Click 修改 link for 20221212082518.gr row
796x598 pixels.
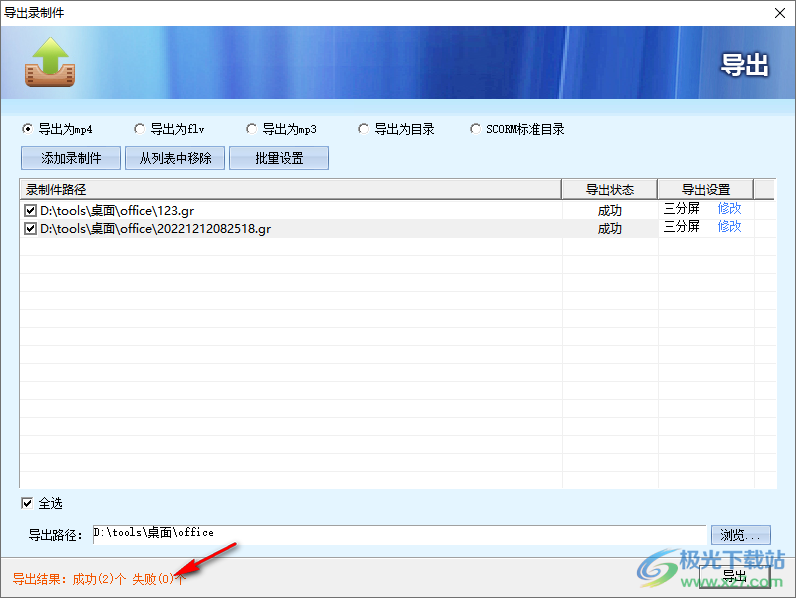coord(729,227)
